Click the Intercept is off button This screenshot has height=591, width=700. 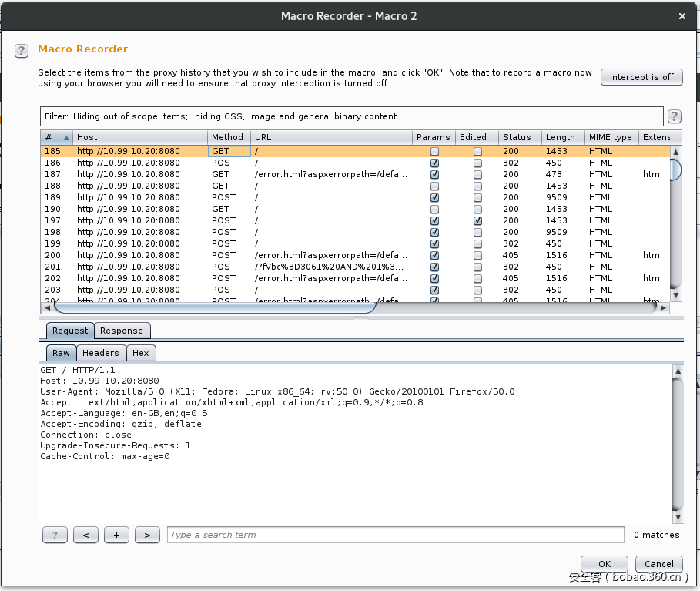click(x=641, y=77)
